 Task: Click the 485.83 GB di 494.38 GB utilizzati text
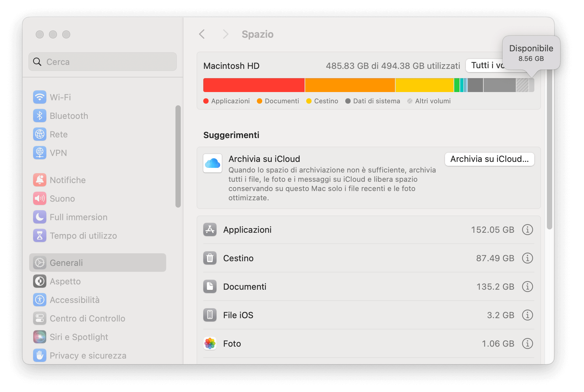(x=393, y=66)
